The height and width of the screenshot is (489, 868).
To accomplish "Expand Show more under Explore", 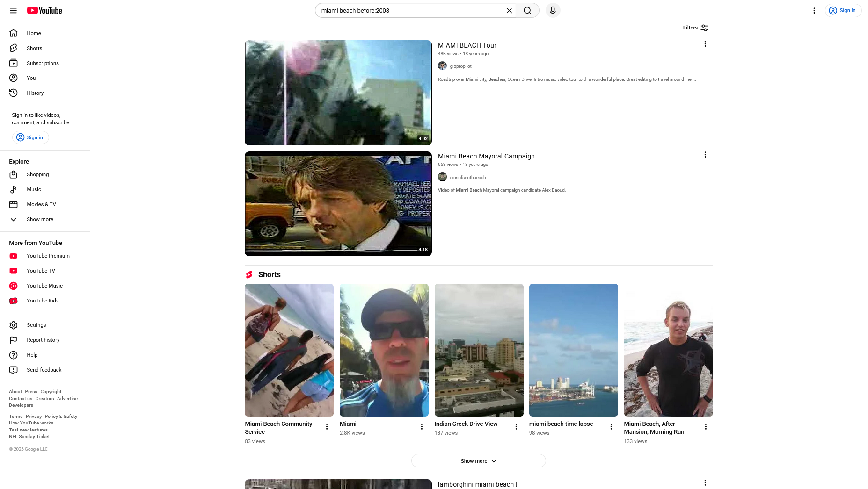I will pyautogui.click(x=45, y=219).
